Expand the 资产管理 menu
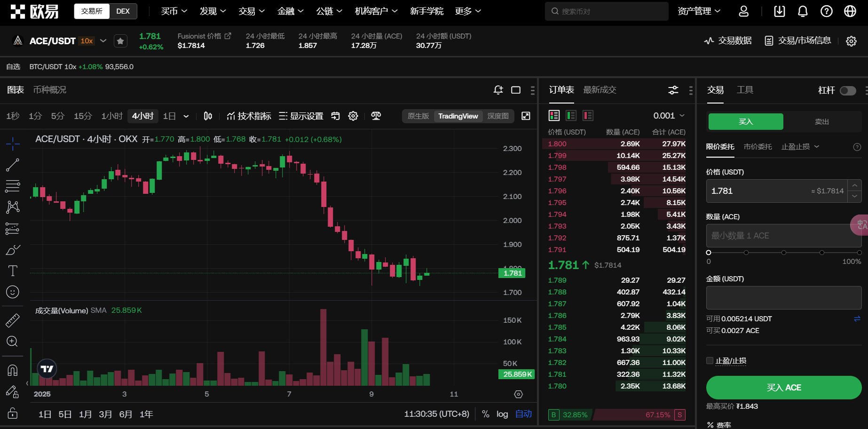Viewport: 868px width, 429px height. (699, 11)
